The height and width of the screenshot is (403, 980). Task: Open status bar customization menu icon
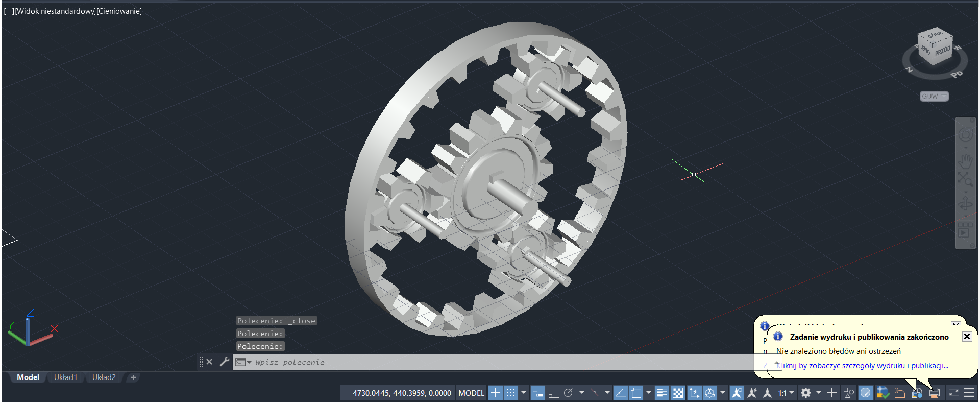[969, 393]
